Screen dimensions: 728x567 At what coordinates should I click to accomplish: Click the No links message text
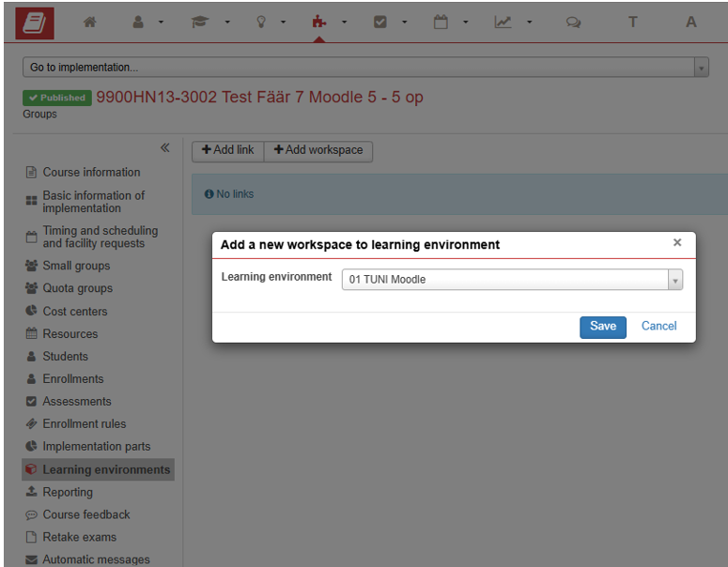pos(235,194)
